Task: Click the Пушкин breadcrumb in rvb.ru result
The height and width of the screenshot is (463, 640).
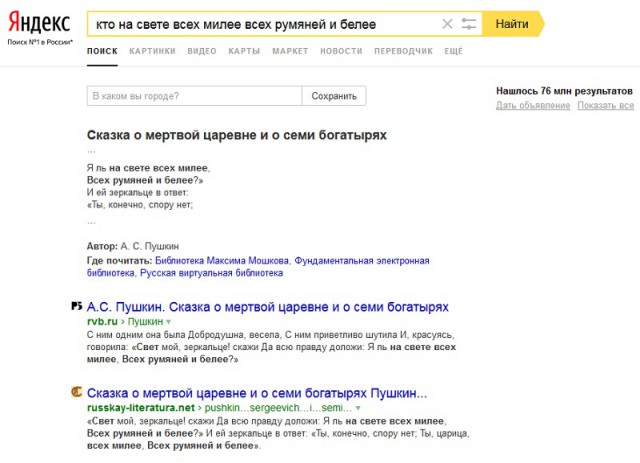Action: pyautogui.click(x=145, y=322)
